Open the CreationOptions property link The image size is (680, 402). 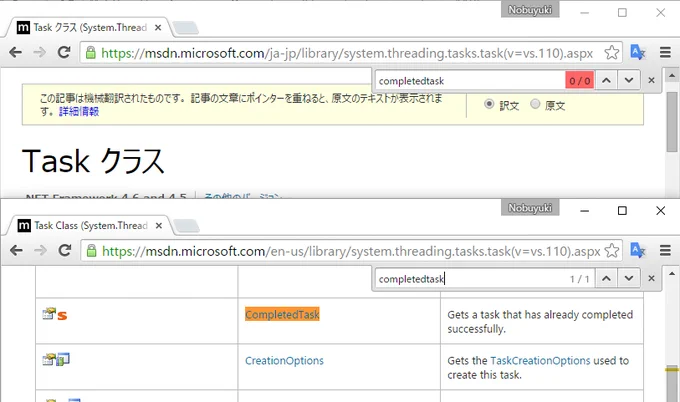pos(284,360)
